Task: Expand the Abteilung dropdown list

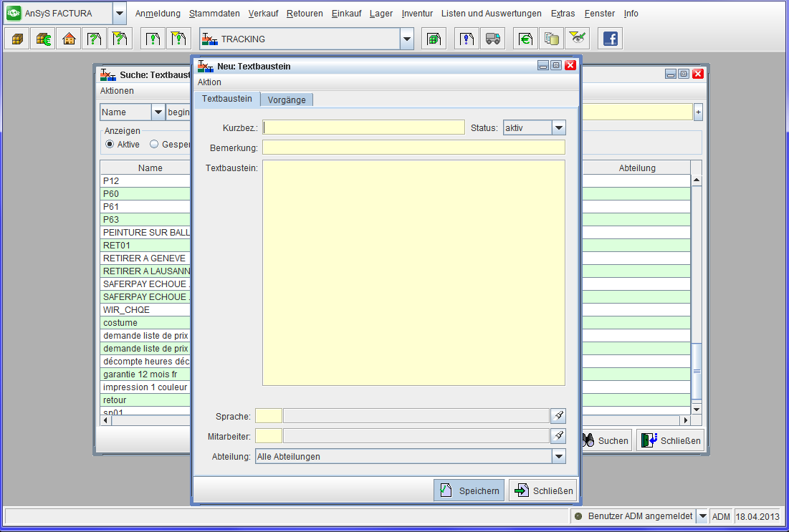Action: (558, 456)
